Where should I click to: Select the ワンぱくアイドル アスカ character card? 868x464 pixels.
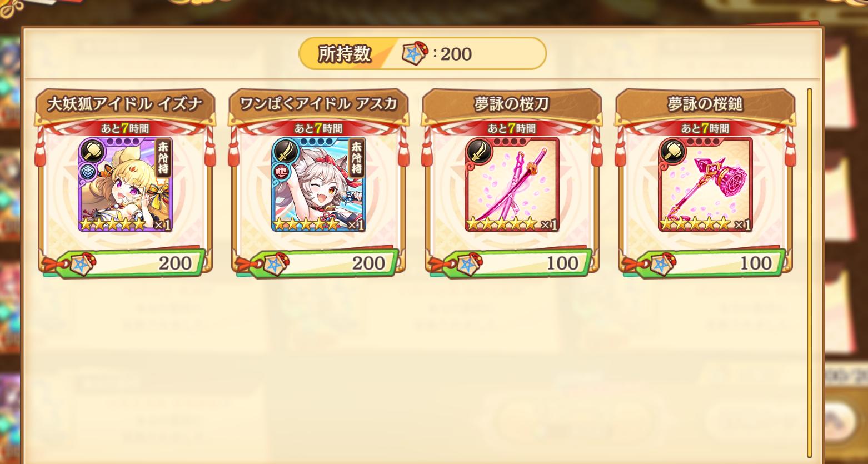(318, 184)
